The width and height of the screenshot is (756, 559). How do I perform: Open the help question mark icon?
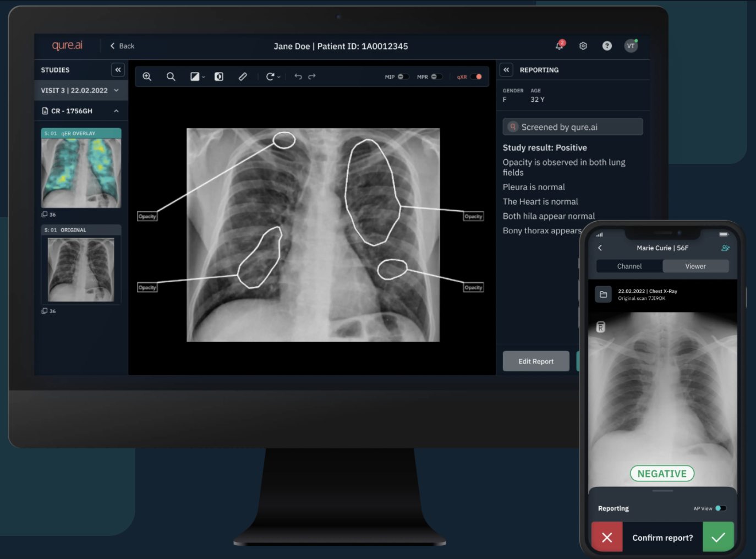tap(607, 46)
